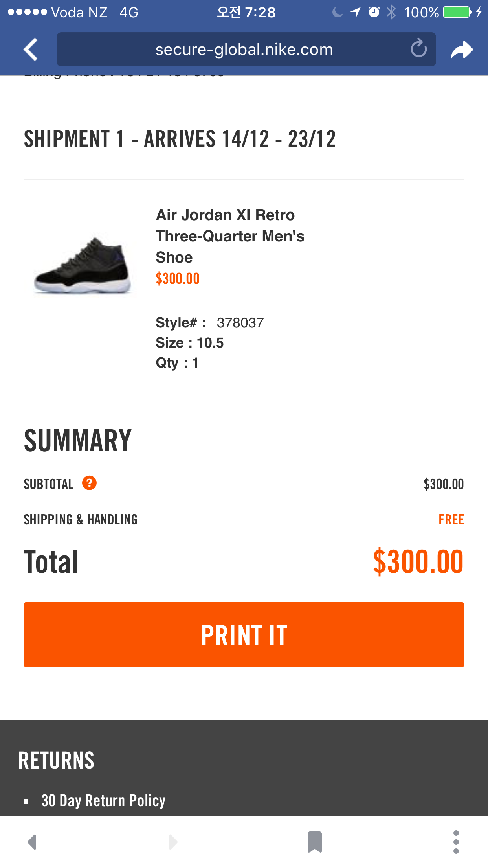Tap the RETURNS section heading
This screenshot has height=868, width=488.
(x=56, y=760)
